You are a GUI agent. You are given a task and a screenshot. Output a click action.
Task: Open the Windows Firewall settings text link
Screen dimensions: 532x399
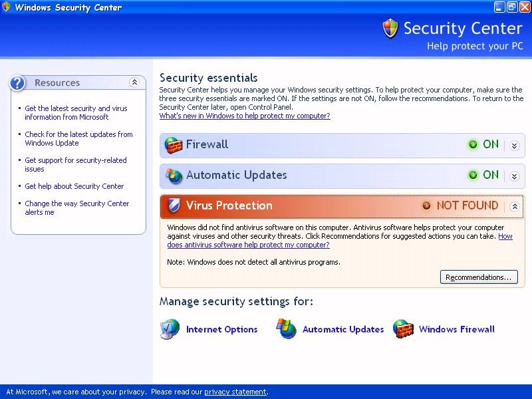457,329
